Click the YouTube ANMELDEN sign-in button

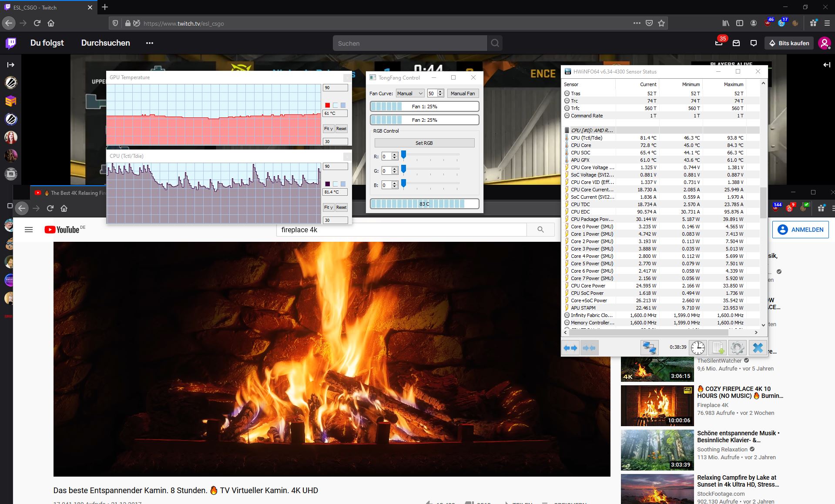(x=801, y=230)
